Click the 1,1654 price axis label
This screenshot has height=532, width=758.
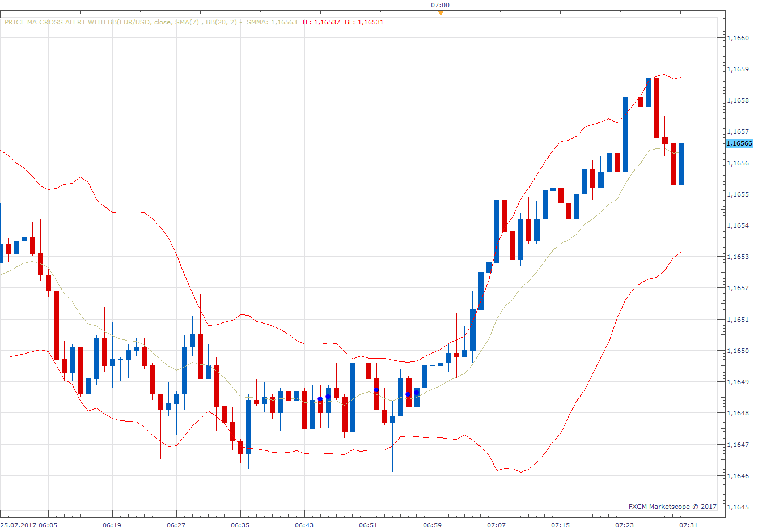(x=738, y=225)
